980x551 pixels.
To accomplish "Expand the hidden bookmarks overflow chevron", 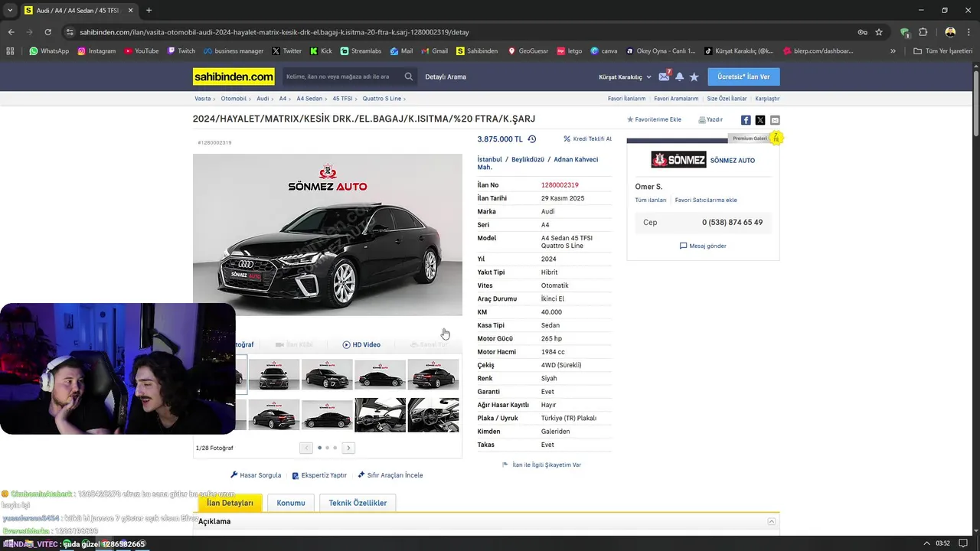I will [x=893, y=51].
